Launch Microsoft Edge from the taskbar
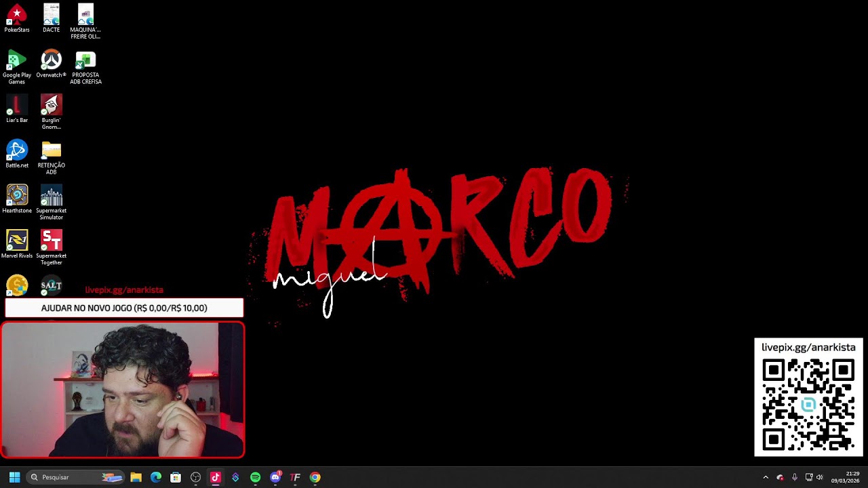The image size is (868, 488). [x=156, y=477]
